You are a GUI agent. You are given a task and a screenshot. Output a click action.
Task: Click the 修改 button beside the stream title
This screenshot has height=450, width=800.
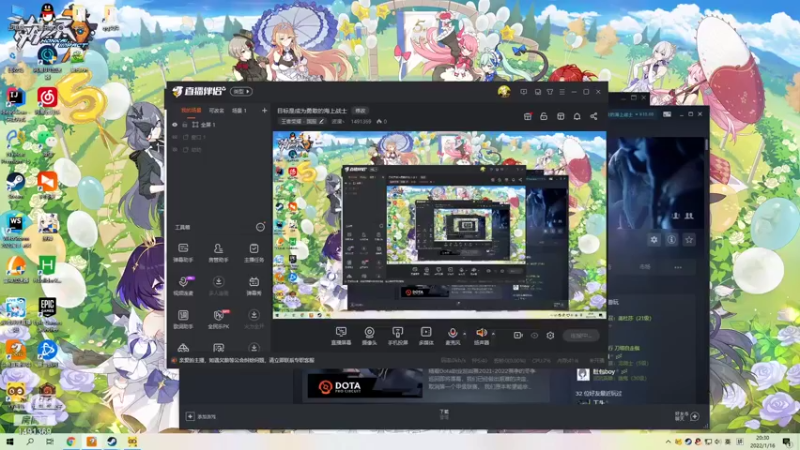tap(360, 111)
